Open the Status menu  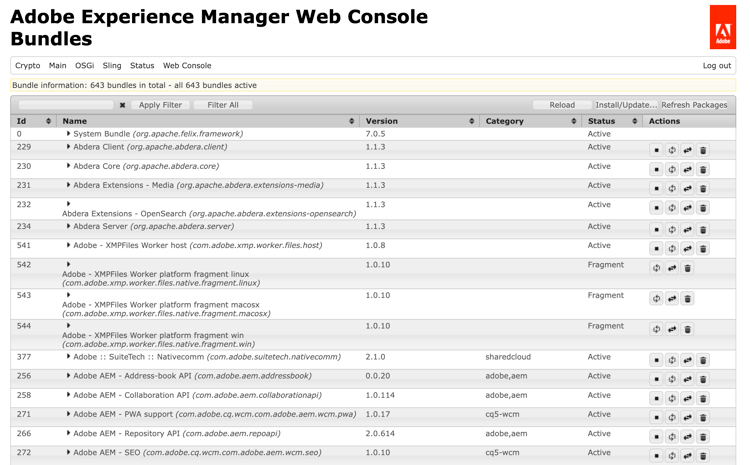pyautogui.click(x=142, y=66)
